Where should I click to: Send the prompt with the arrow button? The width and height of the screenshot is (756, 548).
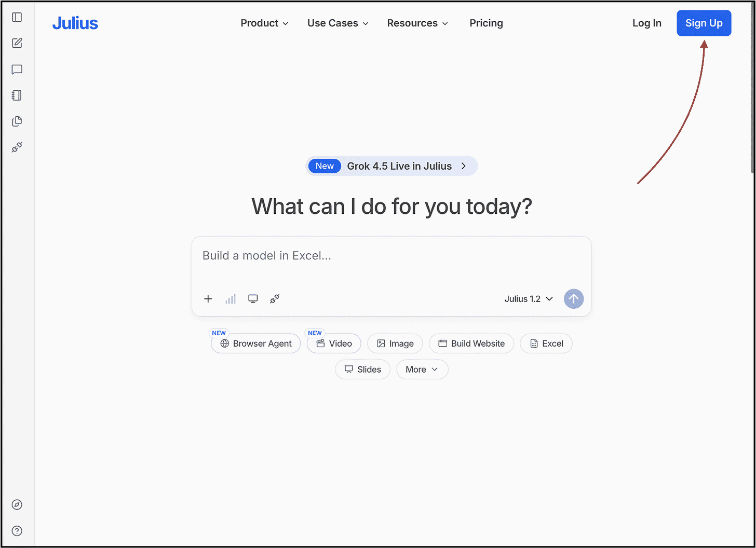coord(574,299)
